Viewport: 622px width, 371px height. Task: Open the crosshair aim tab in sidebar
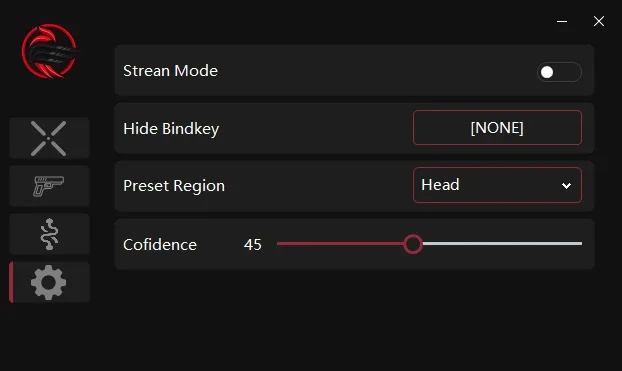[49, 138]
